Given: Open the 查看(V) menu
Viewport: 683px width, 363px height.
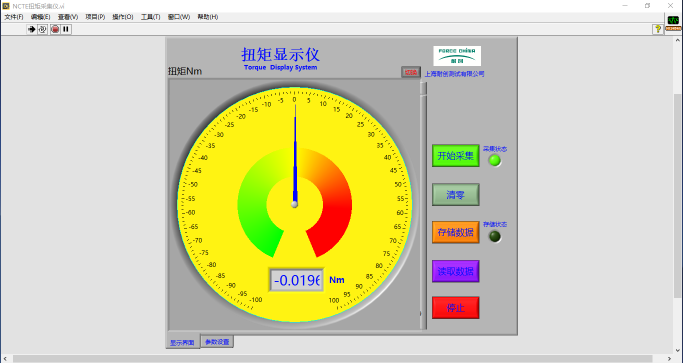Looking at the screenshot, I should click(68, 17).
